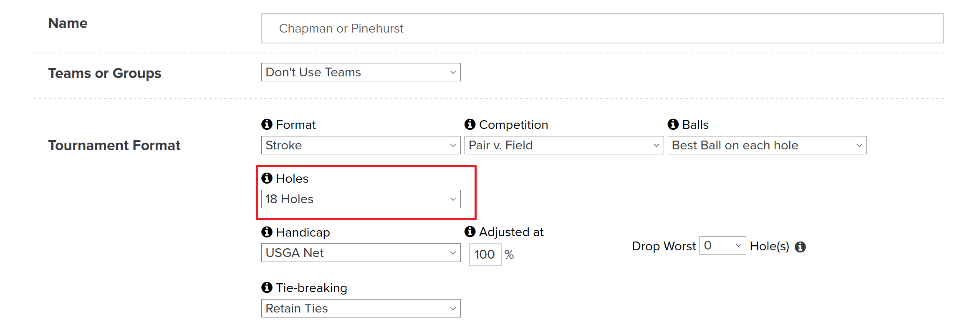Click the Adjusted at percentage field

coord(485,254)
